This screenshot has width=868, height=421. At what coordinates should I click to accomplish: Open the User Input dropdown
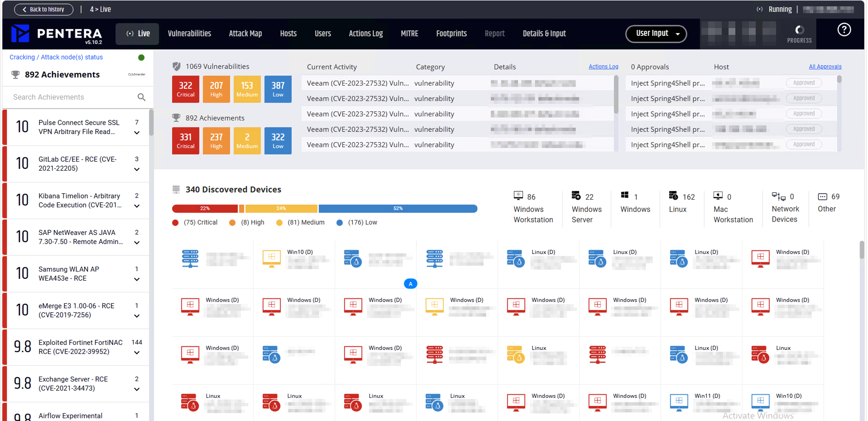click(656, 34)
